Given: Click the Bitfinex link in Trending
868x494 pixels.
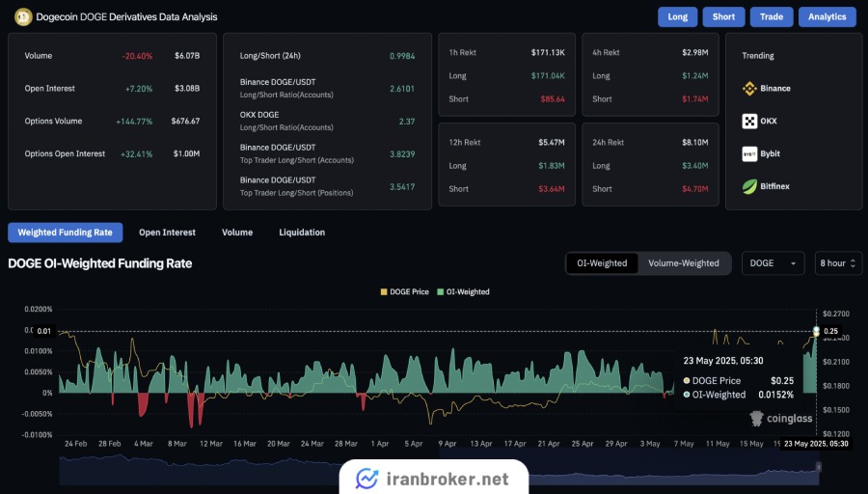Looking at the screenshot, I should click(x=774, y=186).
